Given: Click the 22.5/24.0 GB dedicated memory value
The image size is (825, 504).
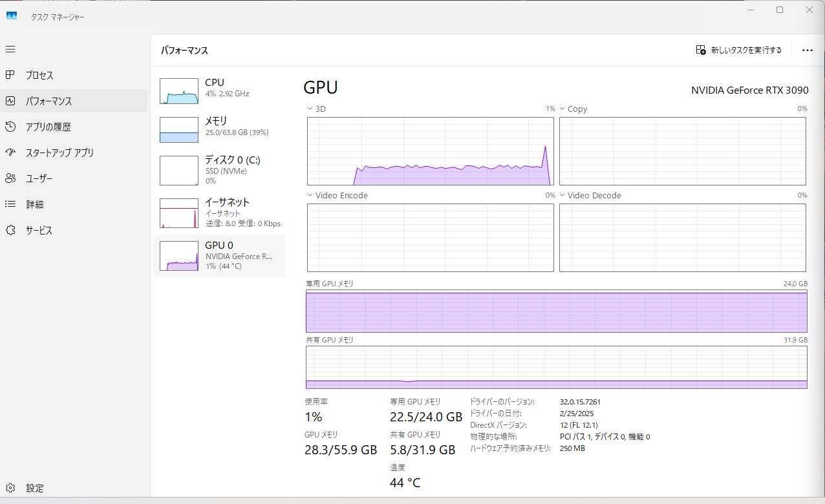Looking at the screenshot, I should click(x=426, y=417).
